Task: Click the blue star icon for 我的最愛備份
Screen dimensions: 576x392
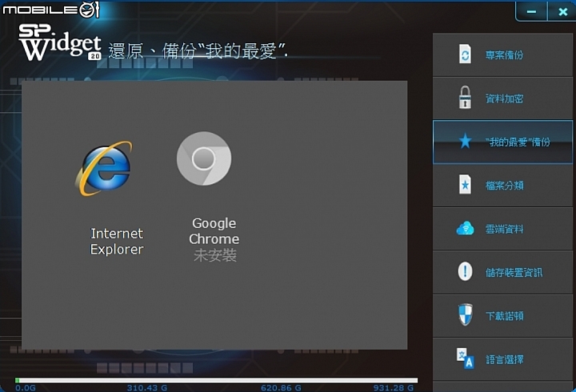Action: point(465,141)
